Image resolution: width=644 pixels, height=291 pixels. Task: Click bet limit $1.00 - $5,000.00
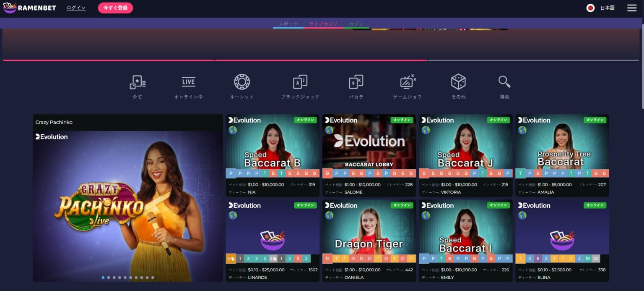click(554, 185)
